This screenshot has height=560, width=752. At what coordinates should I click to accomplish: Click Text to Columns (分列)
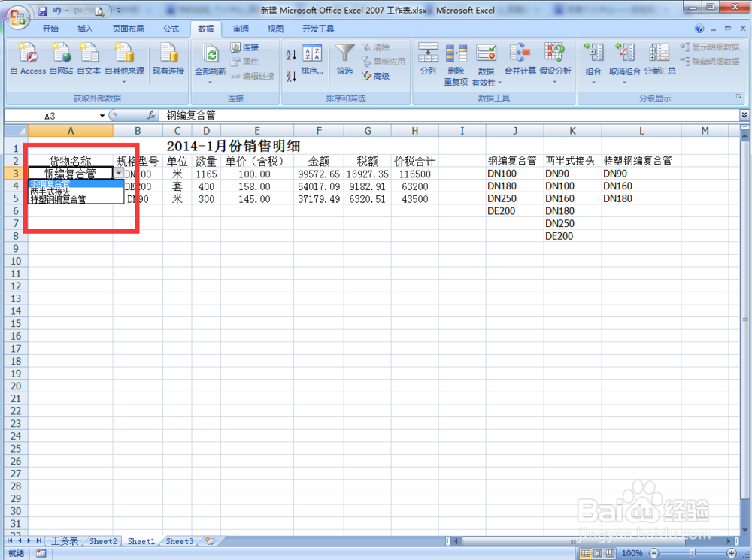(x=428, y=59)
